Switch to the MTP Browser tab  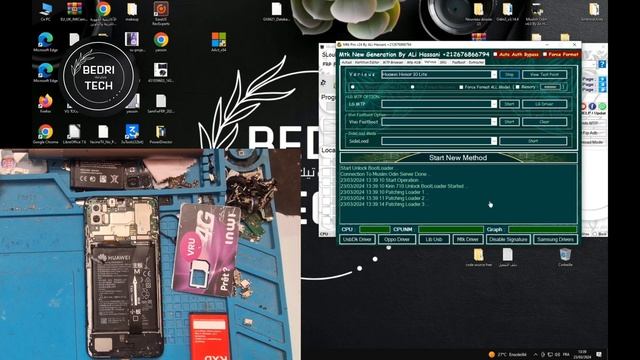[393, 62]
